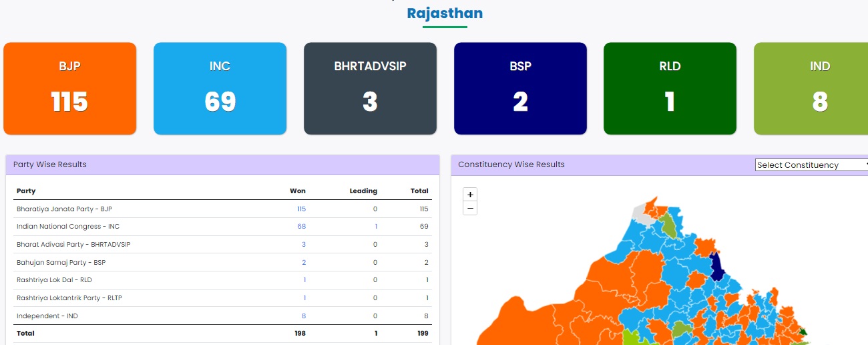
Task: Open the green RLD 1 card
Action: 670,89
